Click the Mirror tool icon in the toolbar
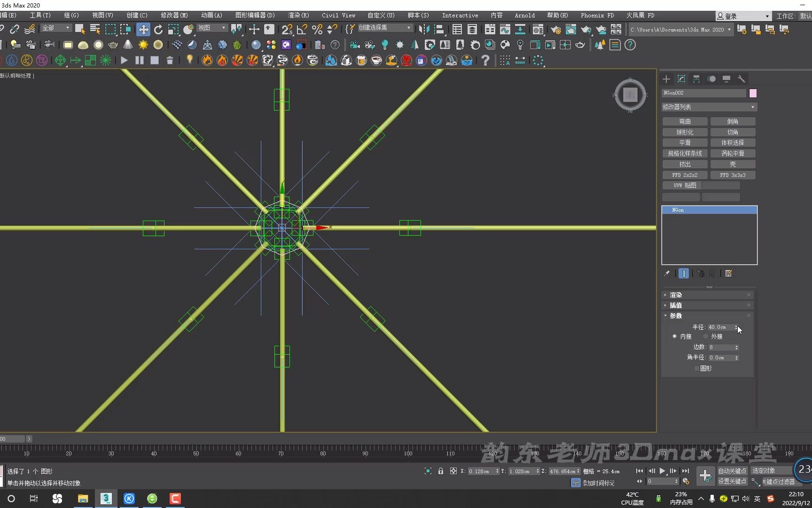 click(423, 29)
